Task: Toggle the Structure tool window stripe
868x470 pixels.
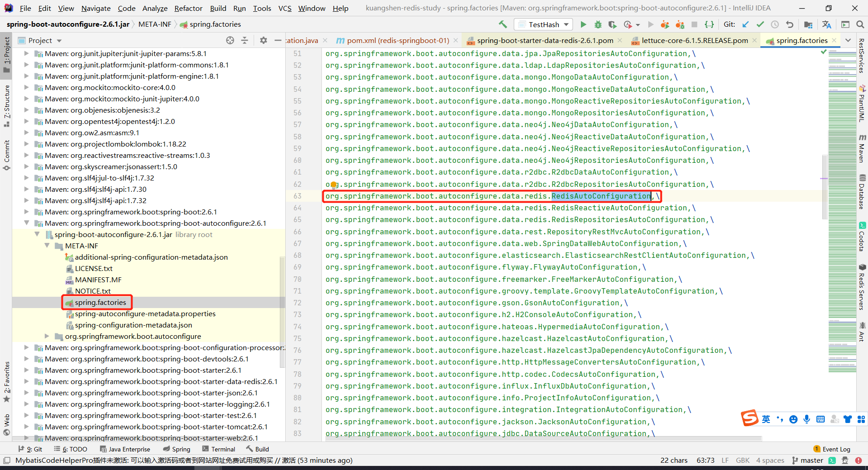Action: pyautogui.click(x=7, y=105)
